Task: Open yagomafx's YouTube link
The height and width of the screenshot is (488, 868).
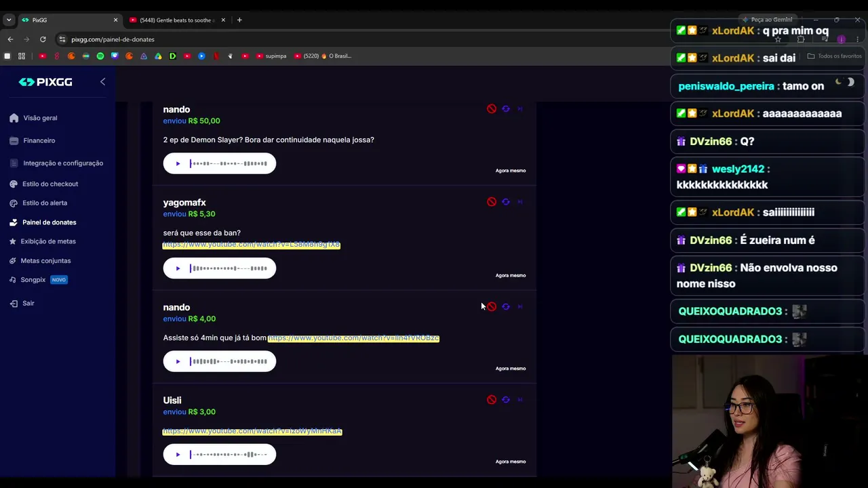Action: click(x=251, y=245)
